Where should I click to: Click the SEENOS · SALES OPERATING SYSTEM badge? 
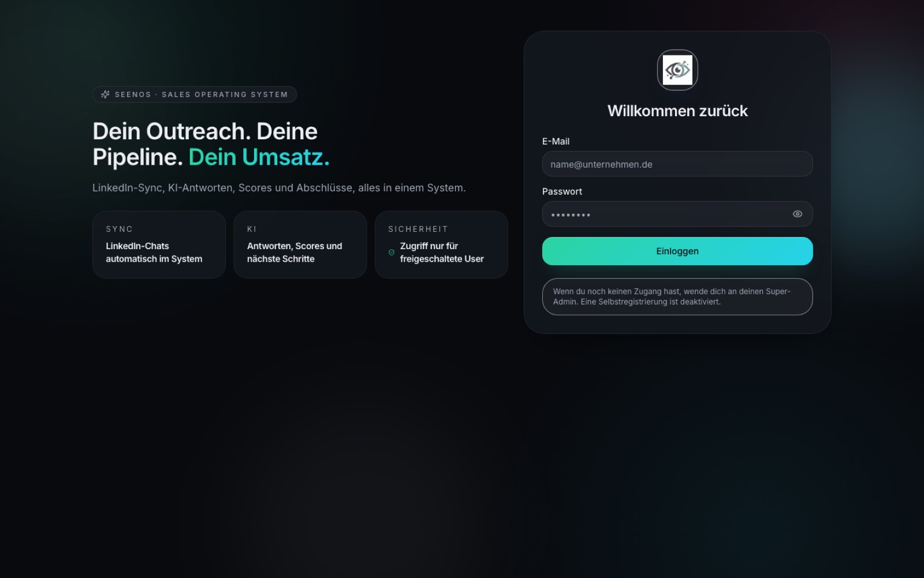point(195,94)
